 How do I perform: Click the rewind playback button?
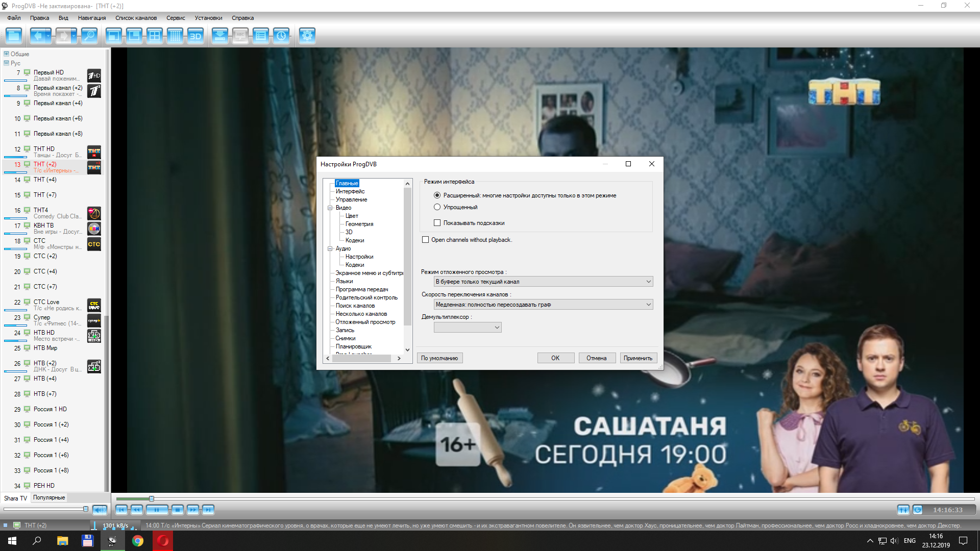point(137,509)
